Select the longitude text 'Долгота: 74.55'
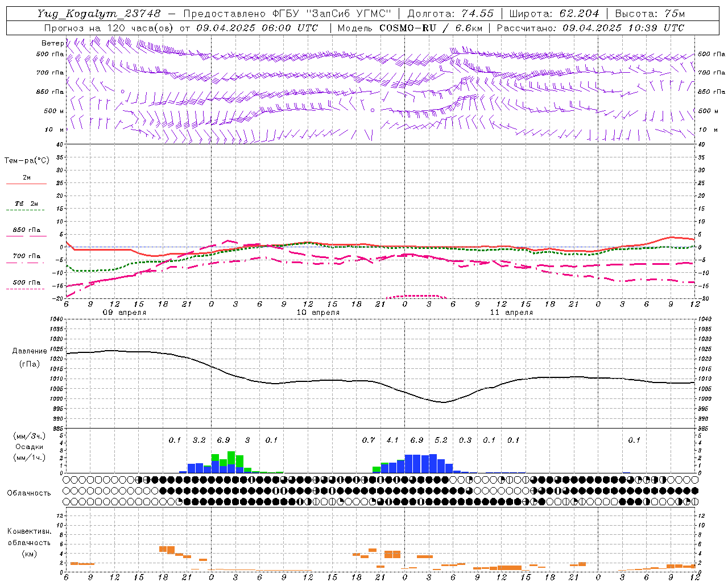The height and width of the screenshot is (582, 728). coord(450,14)
